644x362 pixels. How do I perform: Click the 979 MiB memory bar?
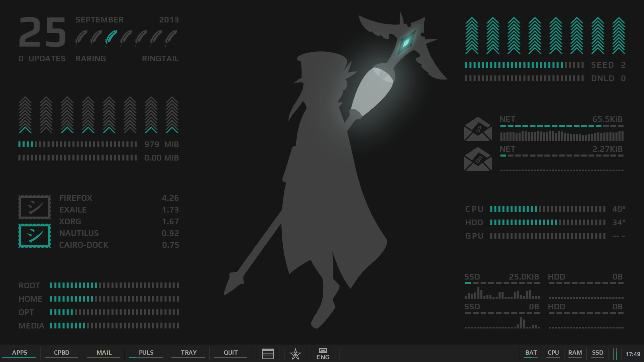pos(77,144)
